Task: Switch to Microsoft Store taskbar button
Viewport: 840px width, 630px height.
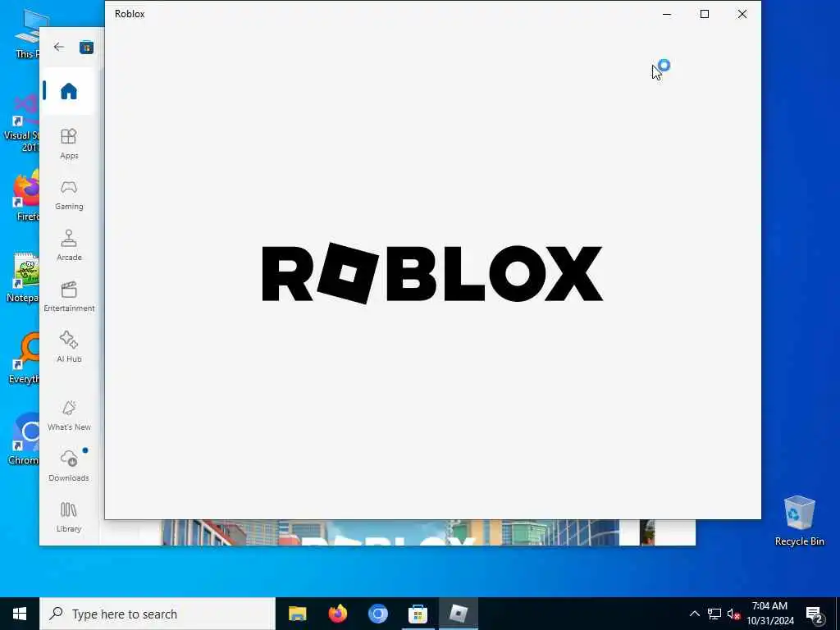Action: (x=418, y=614)
